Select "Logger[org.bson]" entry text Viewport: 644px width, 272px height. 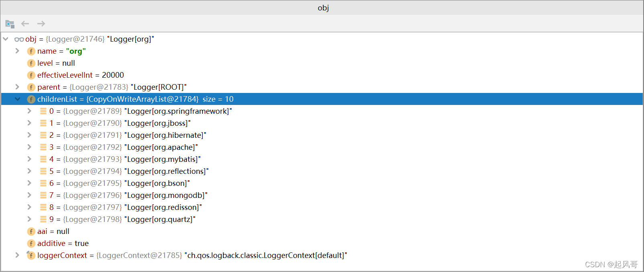157,183
